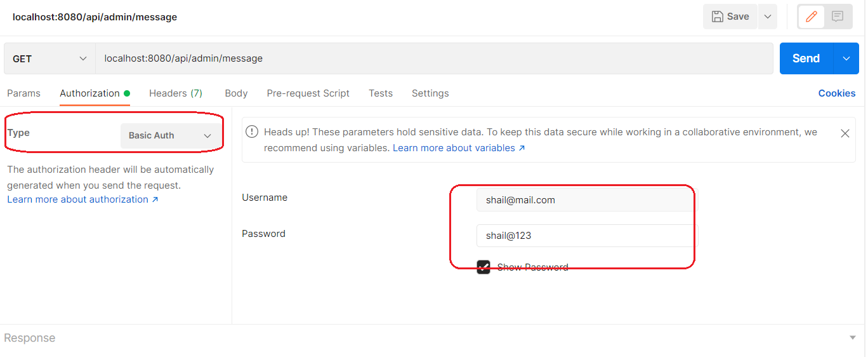Click the request URL field
This screenshot has height=357, width=868.
[x=434, y=58]
